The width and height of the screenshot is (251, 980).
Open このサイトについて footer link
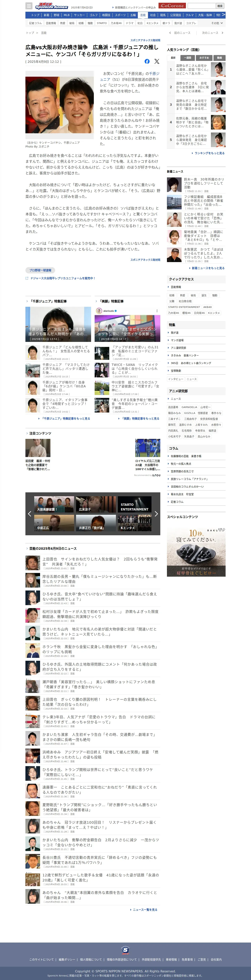coord(41,960)
